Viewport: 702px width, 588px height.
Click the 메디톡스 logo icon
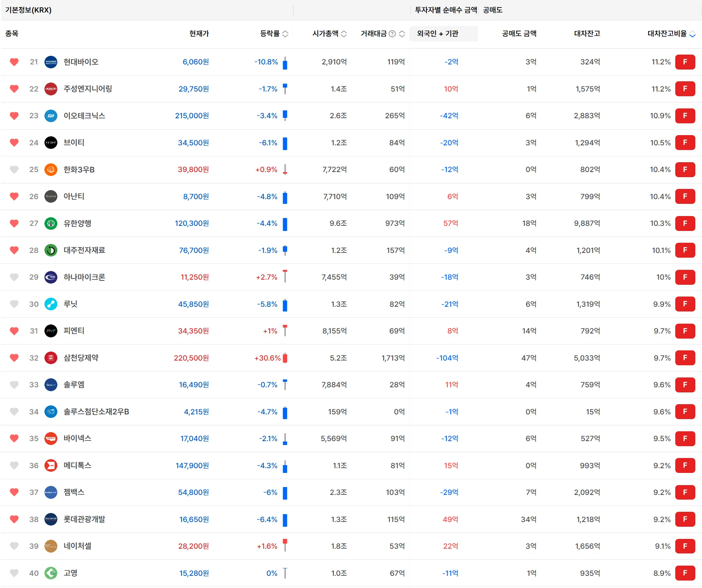tap(51, 465)
